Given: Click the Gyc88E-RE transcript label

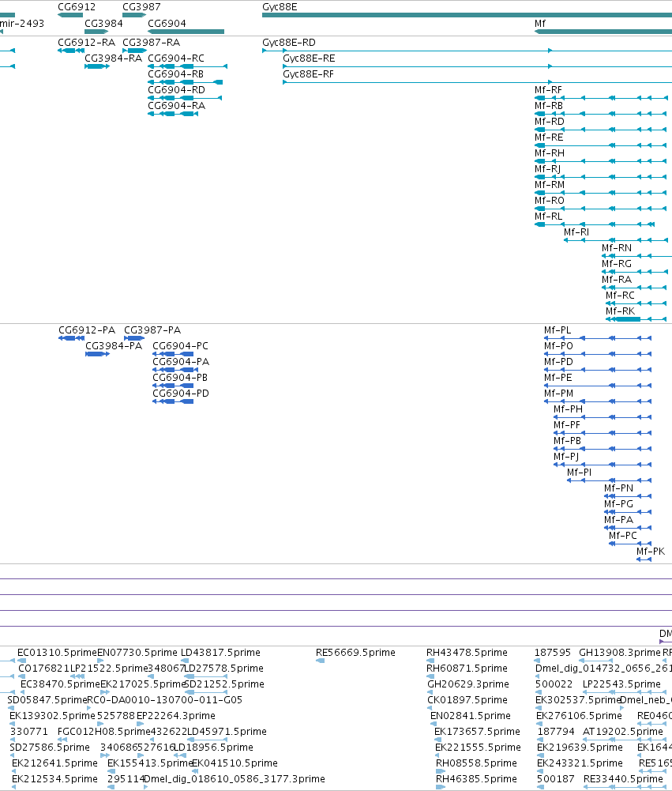Looking at the screenshot, I should point(309,58).
